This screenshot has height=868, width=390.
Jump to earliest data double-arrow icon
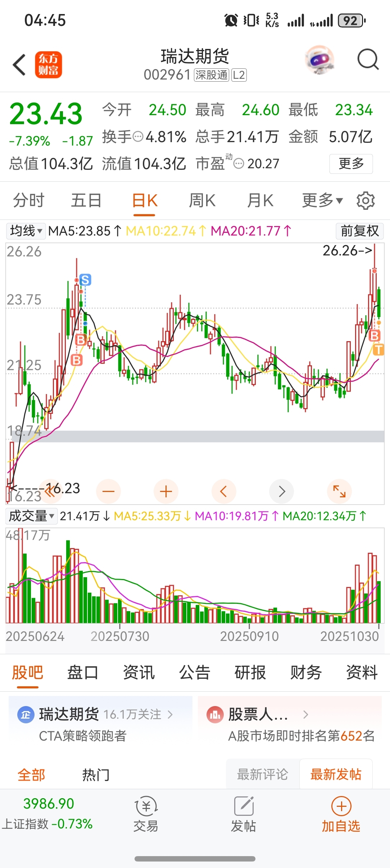51,491
